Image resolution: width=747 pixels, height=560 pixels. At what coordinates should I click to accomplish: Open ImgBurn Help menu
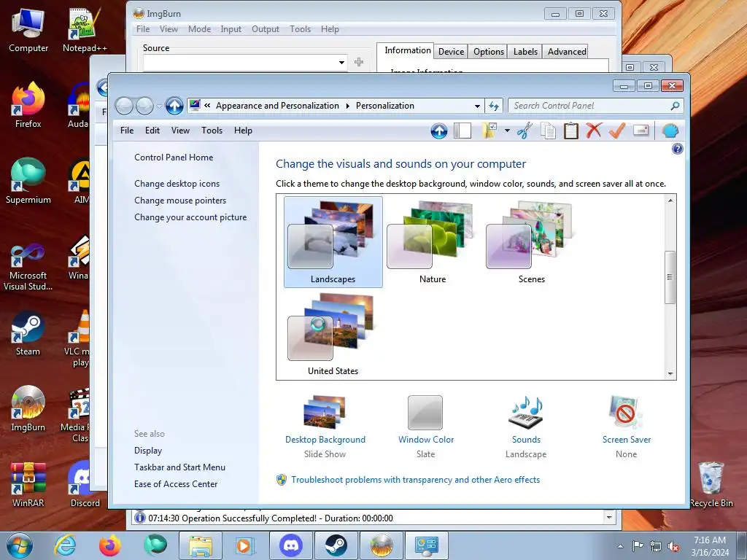(330, 29)
